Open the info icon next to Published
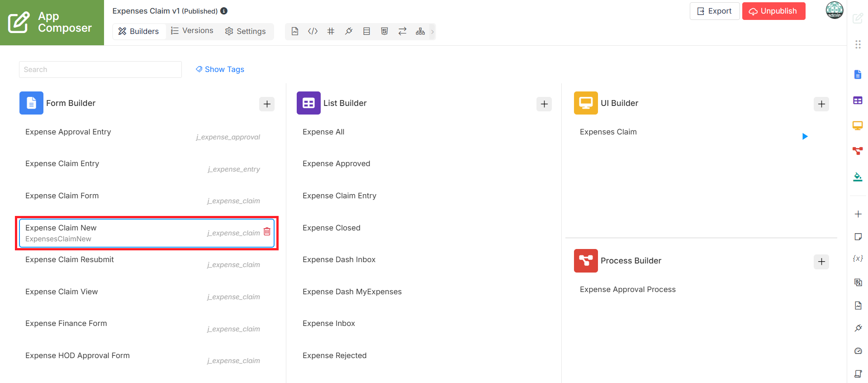This screenshot has width=868, height=383. [224, 11]
